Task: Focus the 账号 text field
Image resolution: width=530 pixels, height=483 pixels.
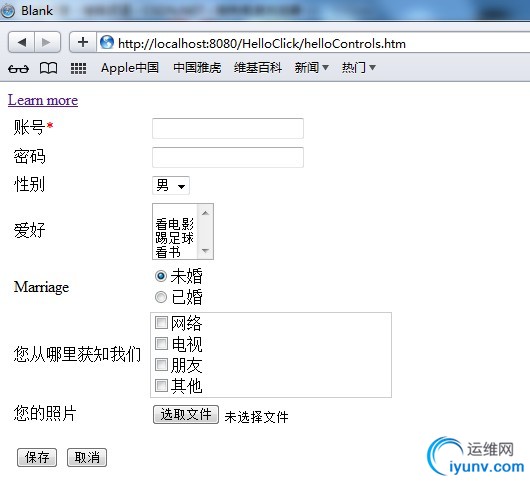Action: tap(228, 128)
